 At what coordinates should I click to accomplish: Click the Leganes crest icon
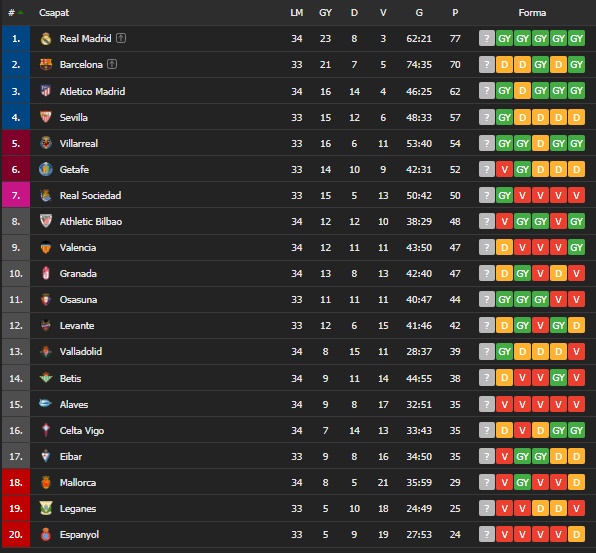(46, 508)
